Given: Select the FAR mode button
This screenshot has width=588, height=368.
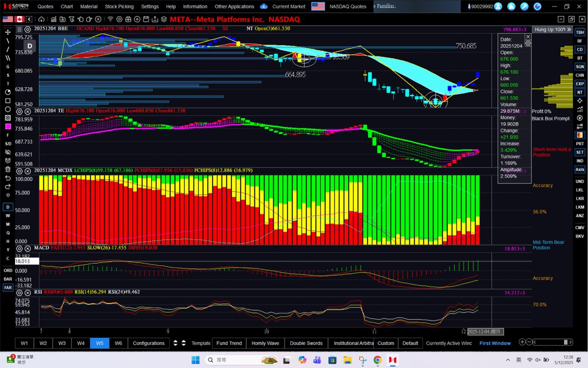Looking at the screenshot, I should 8,288.
